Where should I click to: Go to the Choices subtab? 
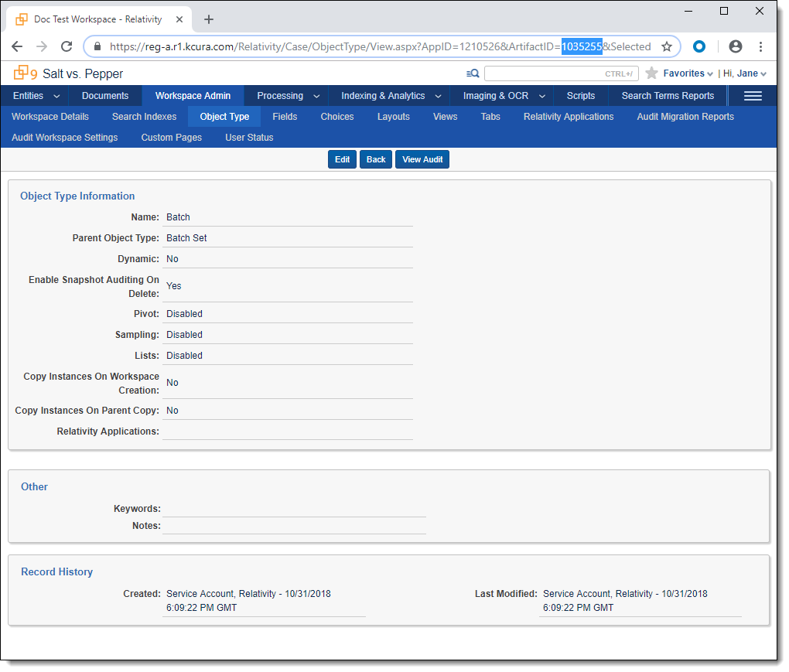pos(337,117)
